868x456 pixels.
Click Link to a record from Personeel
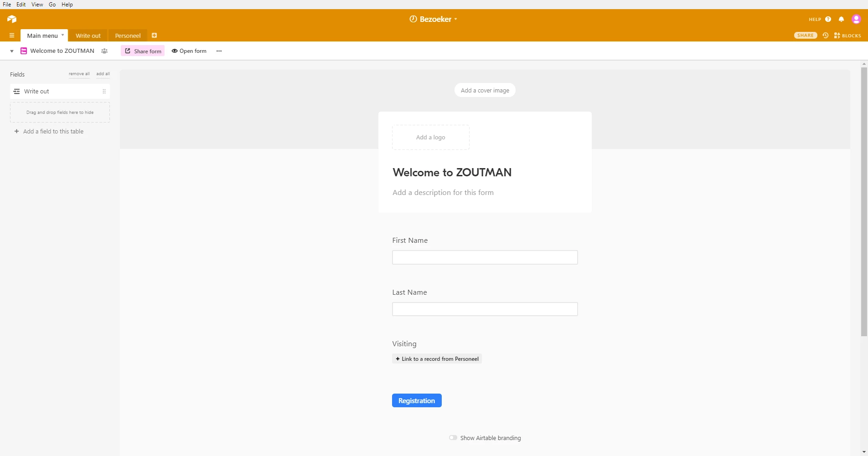pyautogui.click(x=437, y=359)
